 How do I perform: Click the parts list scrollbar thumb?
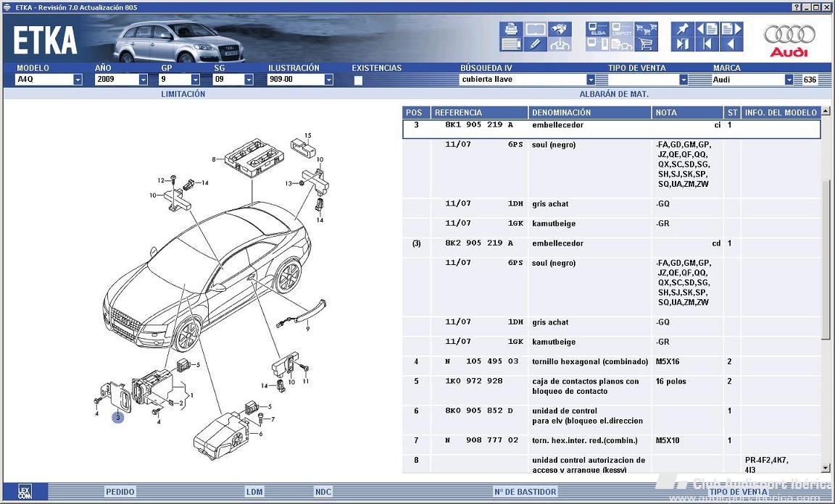click(826, 259)
